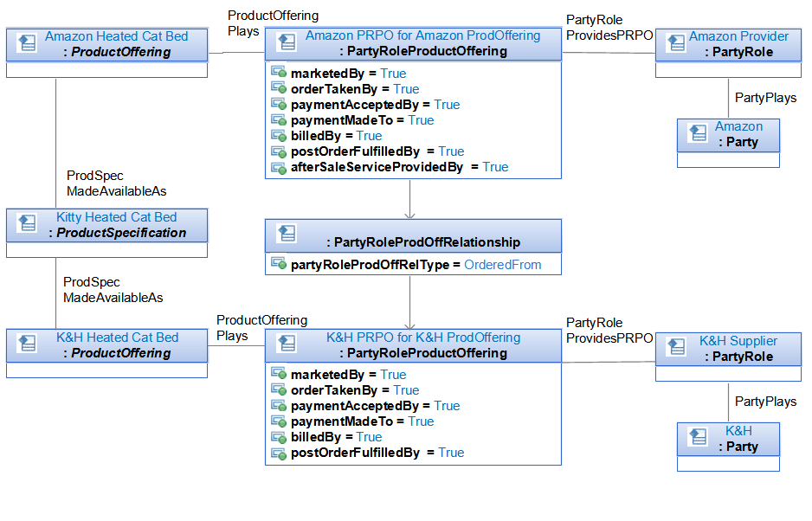This screenshot has height=521, width=812.
Task: Click Amazon PRPO orderTakenBy attribute icon
Action: [x=279, y=88]
